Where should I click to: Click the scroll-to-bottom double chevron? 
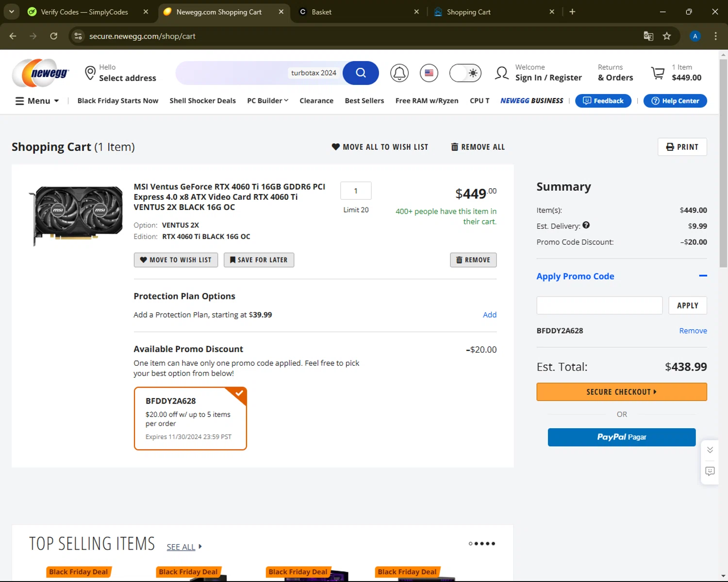click(x=710, y=450)
